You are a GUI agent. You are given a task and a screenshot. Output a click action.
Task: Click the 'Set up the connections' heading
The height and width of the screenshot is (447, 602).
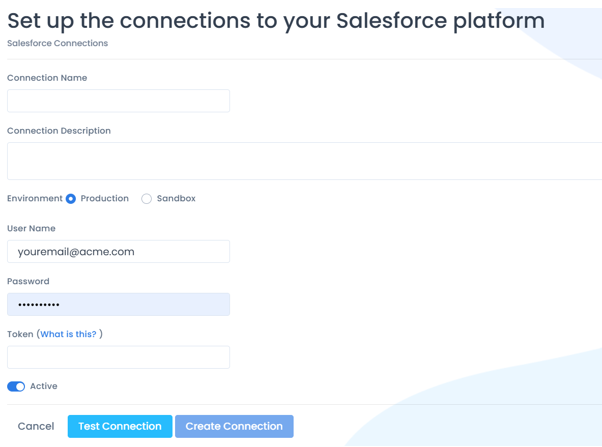[x=276, y=21]
